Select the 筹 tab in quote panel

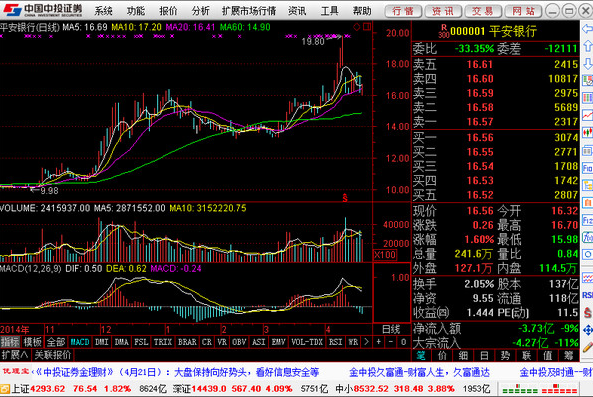click(x=569, y=355)
